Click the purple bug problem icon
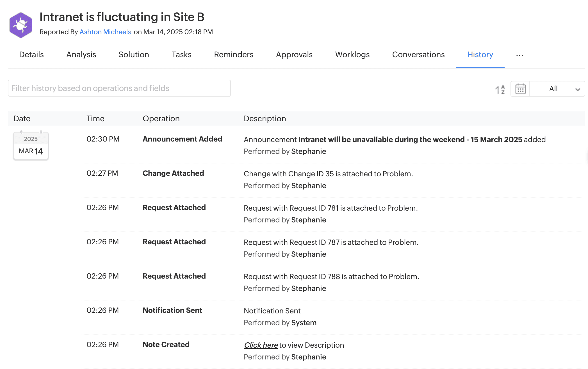 20,25
